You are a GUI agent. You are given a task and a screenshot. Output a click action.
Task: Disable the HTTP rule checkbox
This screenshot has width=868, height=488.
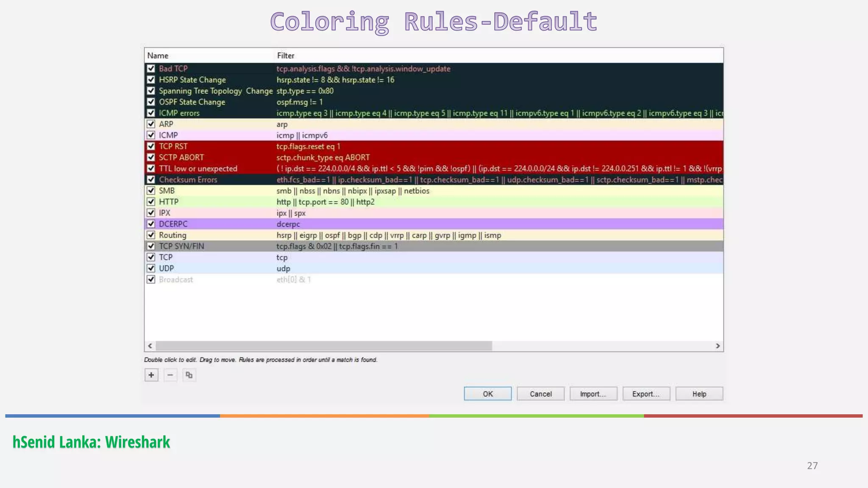tap(151, 202)
